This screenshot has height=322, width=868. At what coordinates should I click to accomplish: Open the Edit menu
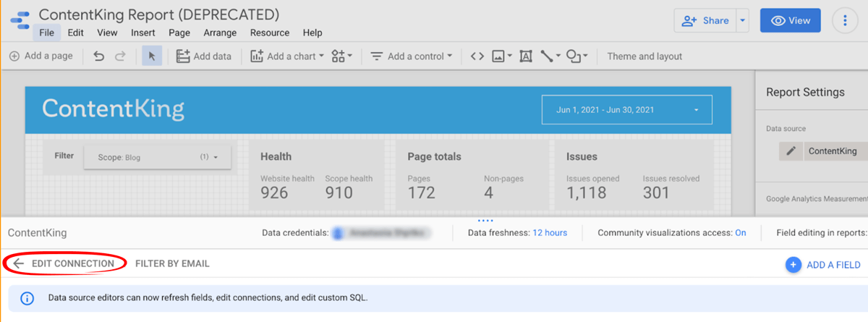pyautogui.click(x=75, y=33)
